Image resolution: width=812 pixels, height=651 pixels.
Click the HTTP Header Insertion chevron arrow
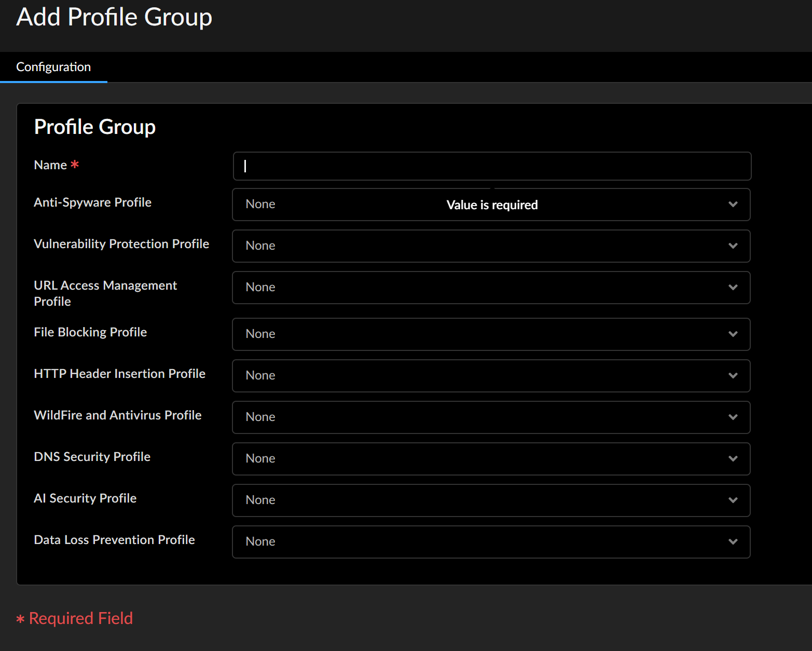point(733,376)
